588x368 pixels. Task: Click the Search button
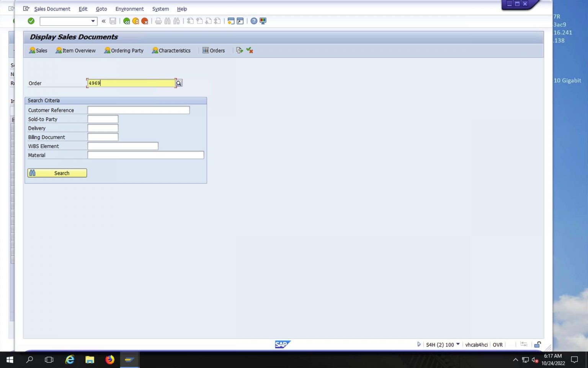coord(57,173)
